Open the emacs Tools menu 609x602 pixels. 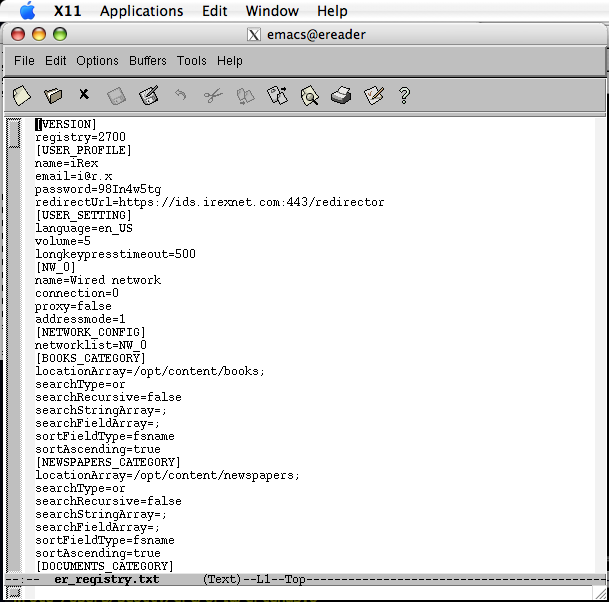191,61
